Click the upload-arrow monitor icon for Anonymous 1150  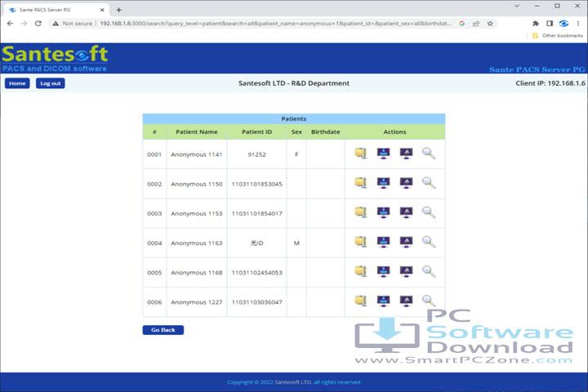[x=406, y=183]
